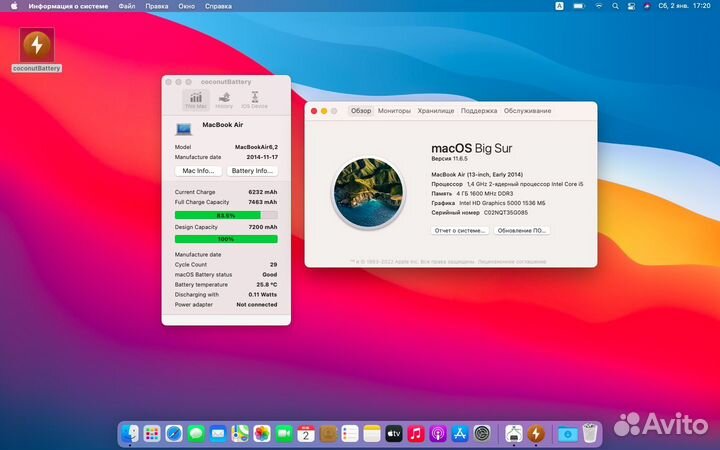
Task: Launch FaceTime from the Dock
Action: click(284, 433)
